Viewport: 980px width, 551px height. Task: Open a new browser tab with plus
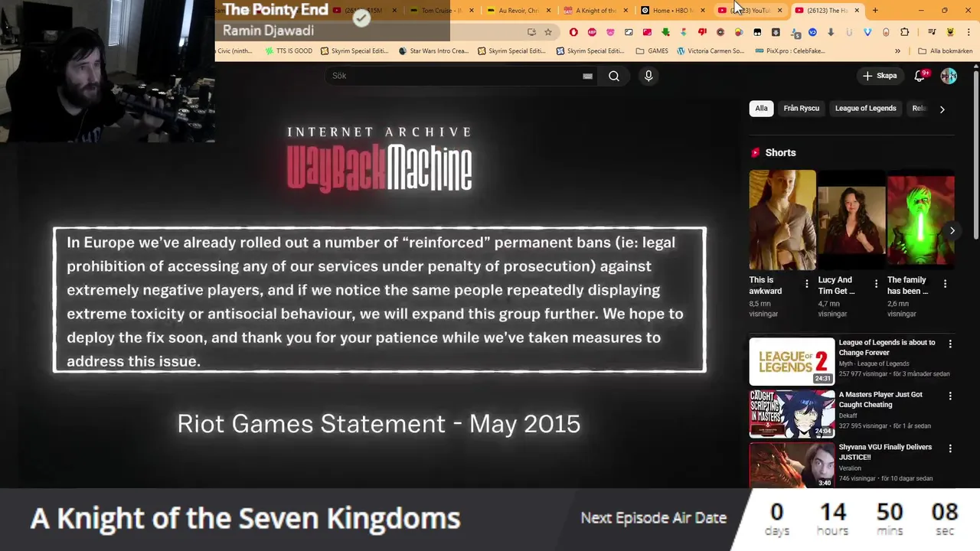tap(875, 10)
